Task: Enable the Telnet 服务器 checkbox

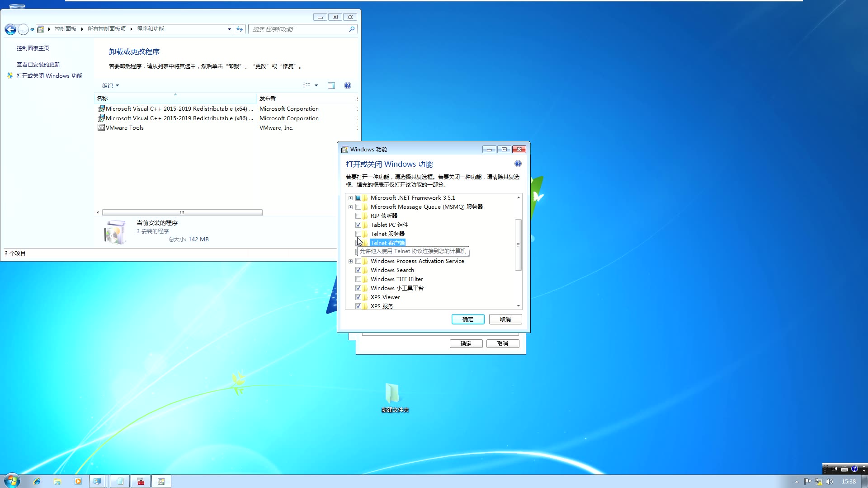Action: 359,234
